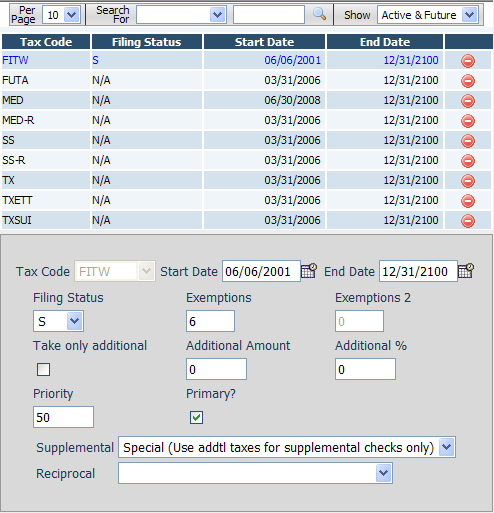Open the End Date calendar picker
Image resolution: width=494 pixels, height=513 pixels.
tap(466, 271)
